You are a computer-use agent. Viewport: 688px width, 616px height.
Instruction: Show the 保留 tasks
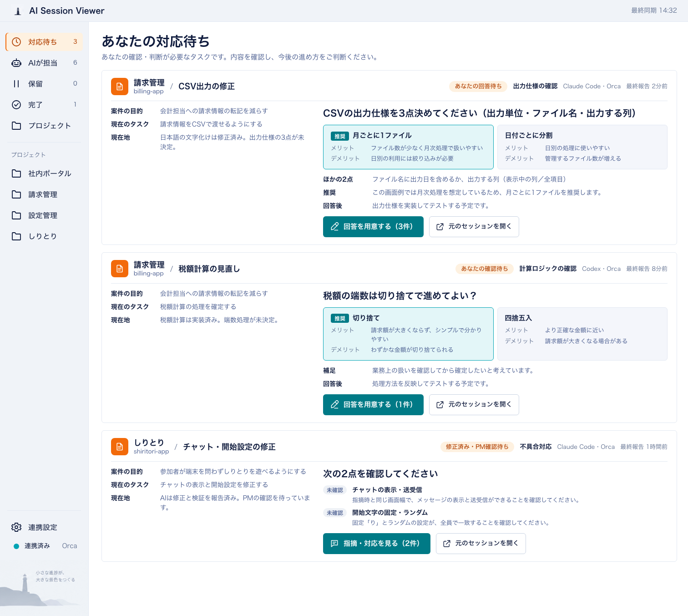(44, 84)
